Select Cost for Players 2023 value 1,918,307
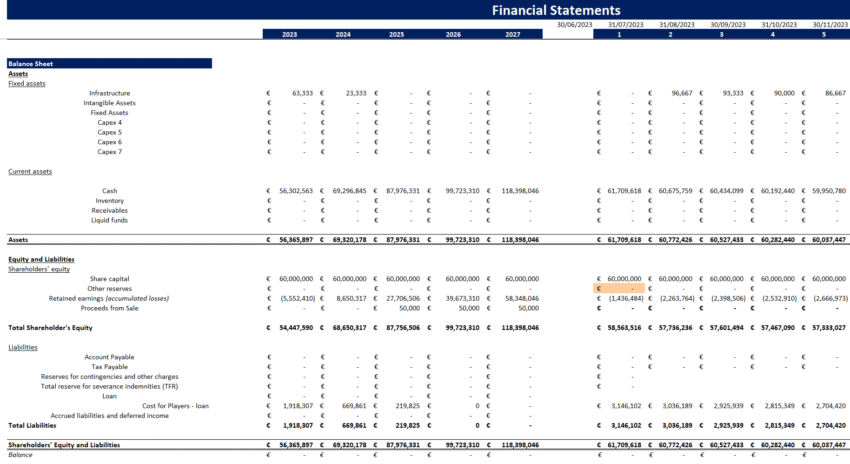Image resolution: width=850 pixels, height=464 pixels. [x=298, y=405]
